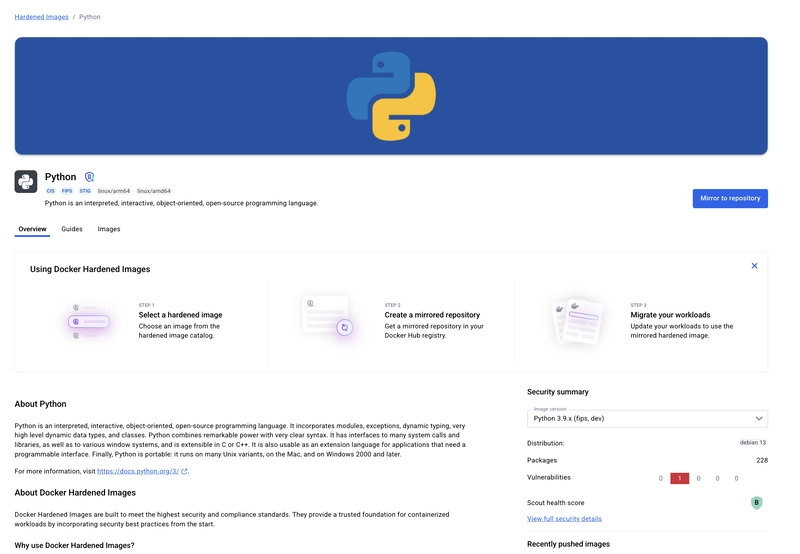Viewport: 800px width, 554px height.
Task: Open the docs.python.org/3/ link
Action: [x=138, y=471]
